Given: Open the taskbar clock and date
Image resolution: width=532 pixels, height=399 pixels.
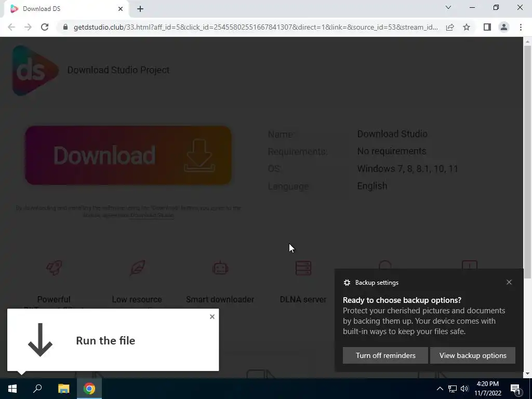Looking at the screenshot, I should coord(487,389).
